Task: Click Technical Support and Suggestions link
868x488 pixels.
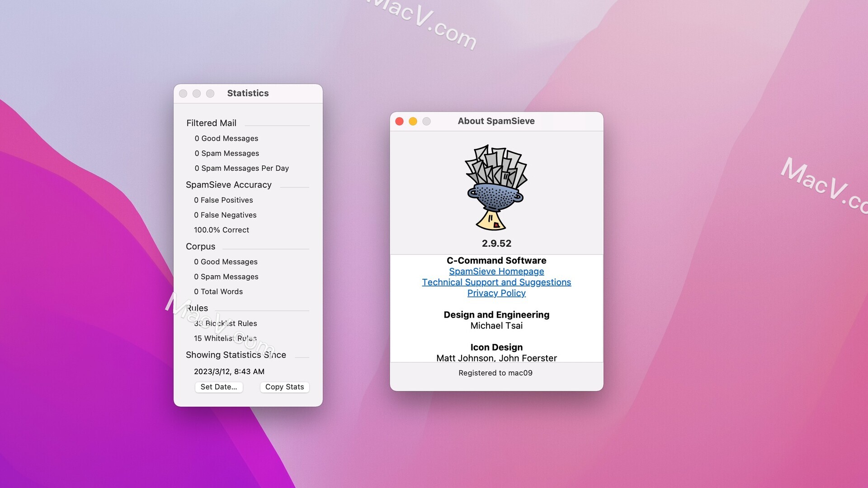Action: [496, 282]
